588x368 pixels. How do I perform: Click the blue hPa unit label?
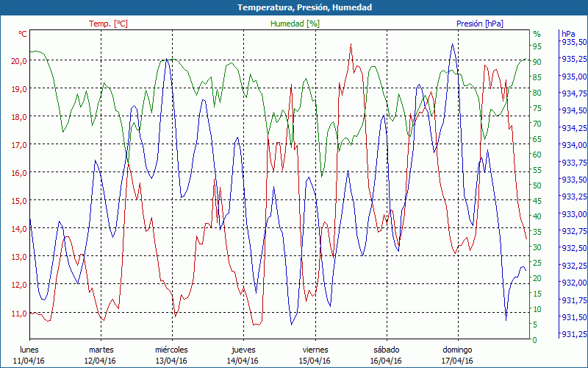[x=568, y=34]
